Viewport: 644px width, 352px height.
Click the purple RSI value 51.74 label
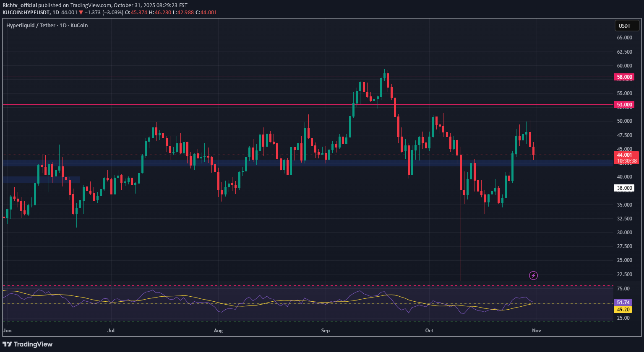pyautogui.click(x=623, y=302)
